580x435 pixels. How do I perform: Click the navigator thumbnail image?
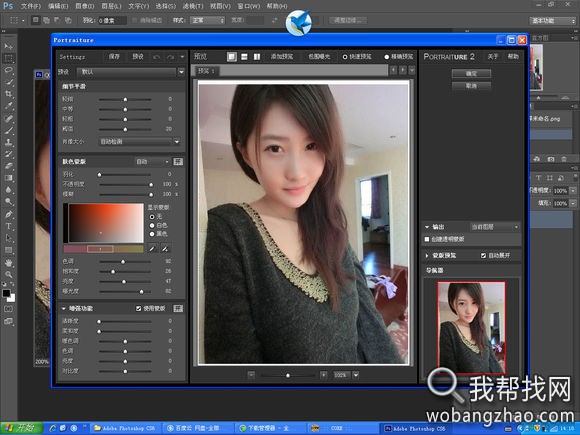pyautogui.click(x=471, y=327)
